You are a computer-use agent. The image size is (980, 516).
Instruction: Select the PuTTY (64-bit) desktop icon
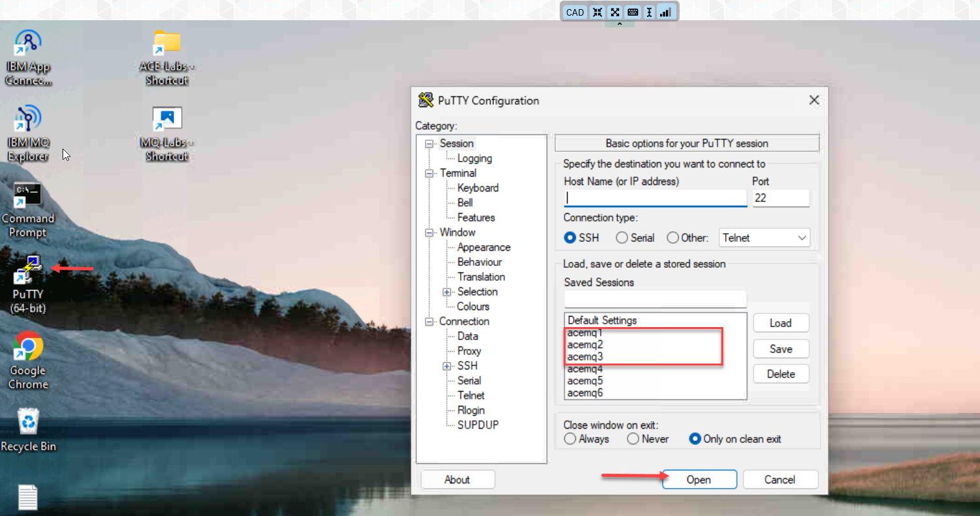(28, 285)
